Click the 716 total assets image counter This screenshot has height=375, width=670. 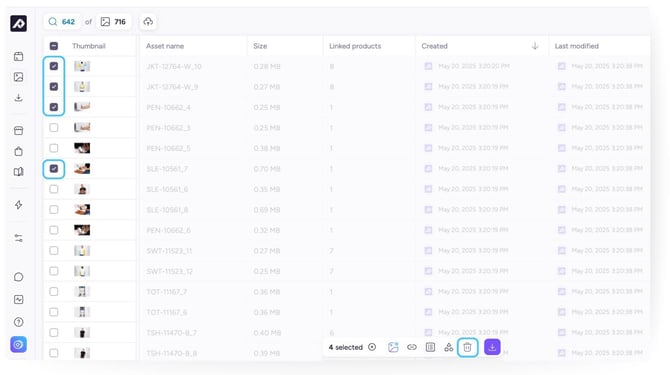(x=114, y=22)
